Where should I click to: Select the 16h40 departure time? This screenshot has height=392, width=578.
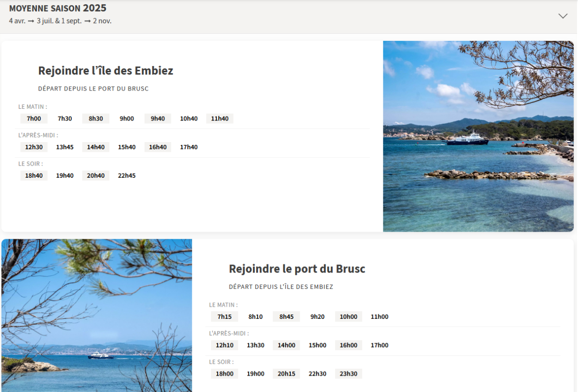[158, 147]
